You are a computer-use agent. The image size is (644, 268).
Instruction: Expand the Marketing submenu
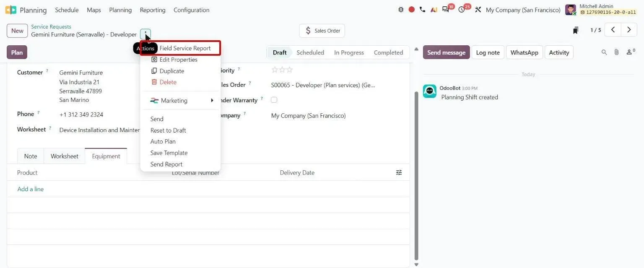point(180,101)
